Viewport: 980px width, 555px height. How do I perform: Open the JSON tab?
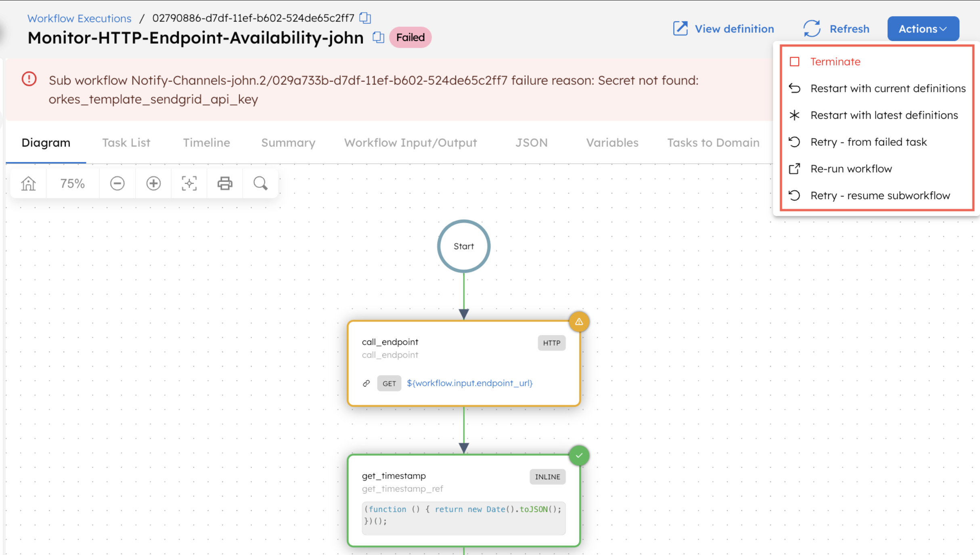click(x=531, y=142)
